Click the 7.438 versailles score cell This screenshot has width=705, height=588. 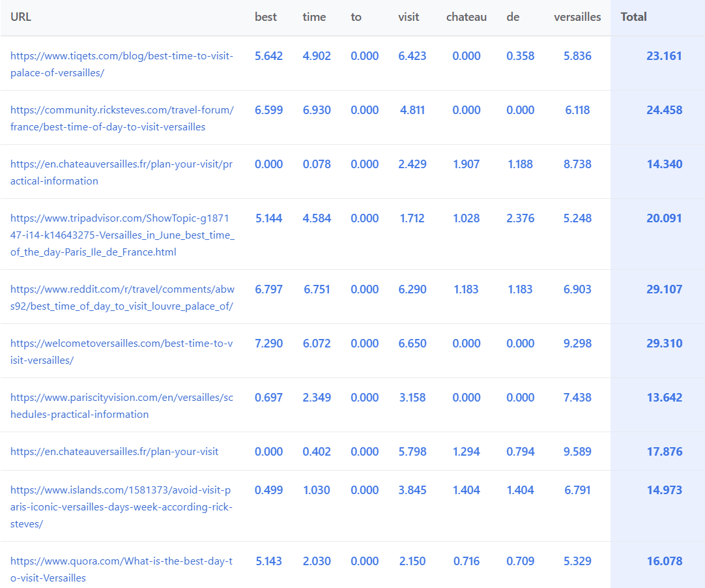point(577,397)
